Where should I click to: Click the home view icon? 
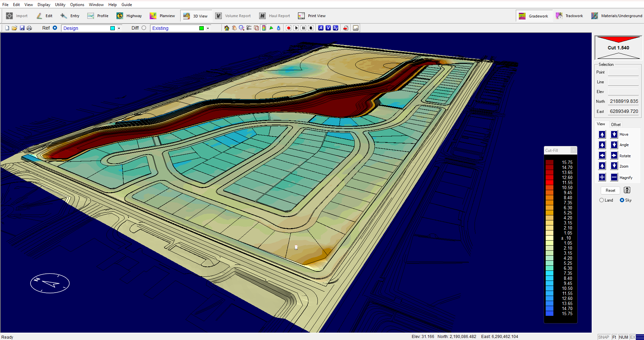227,28
